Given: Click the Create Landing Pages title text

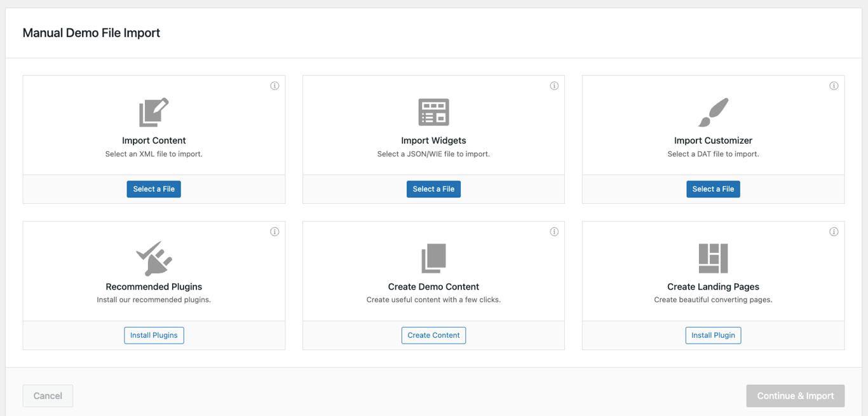Looking at the screenshot, I should point(713,286).
